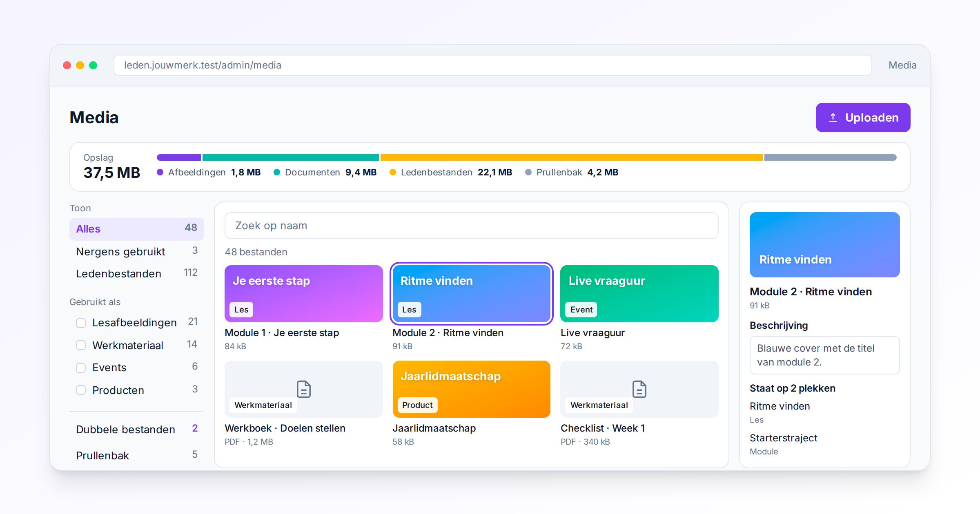
Task: Click the yellow Ledenbestanden storage bar segment
Action: [571, 157]
